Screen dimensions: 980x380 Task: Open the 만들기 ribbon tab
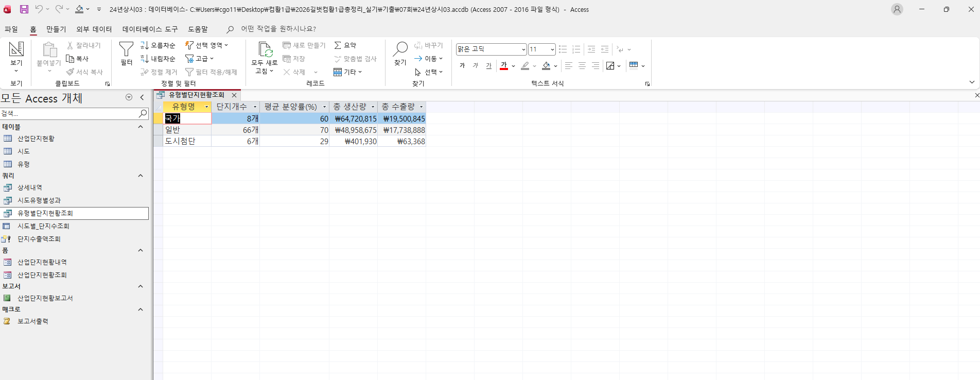[x=56, y=29]
